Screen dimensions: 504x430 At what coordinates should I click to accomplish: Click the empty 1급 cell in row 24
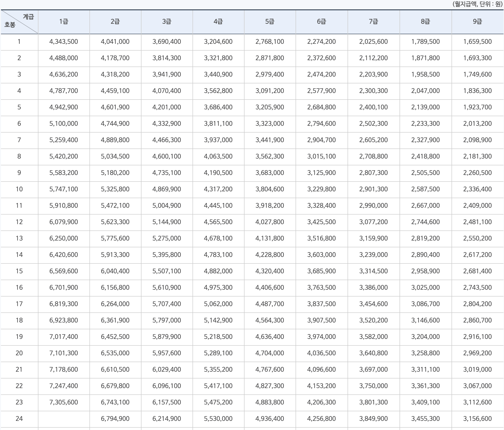click(64, 419)
